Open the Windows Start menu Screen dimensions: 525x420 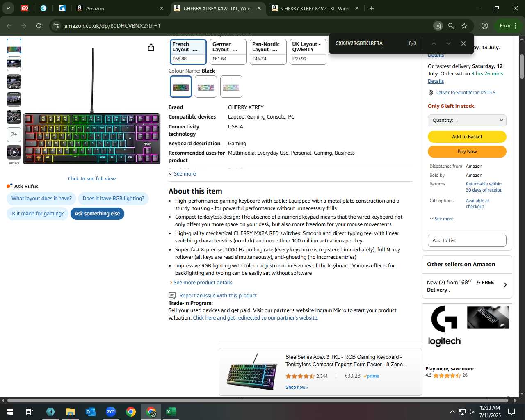coord(9,411)
